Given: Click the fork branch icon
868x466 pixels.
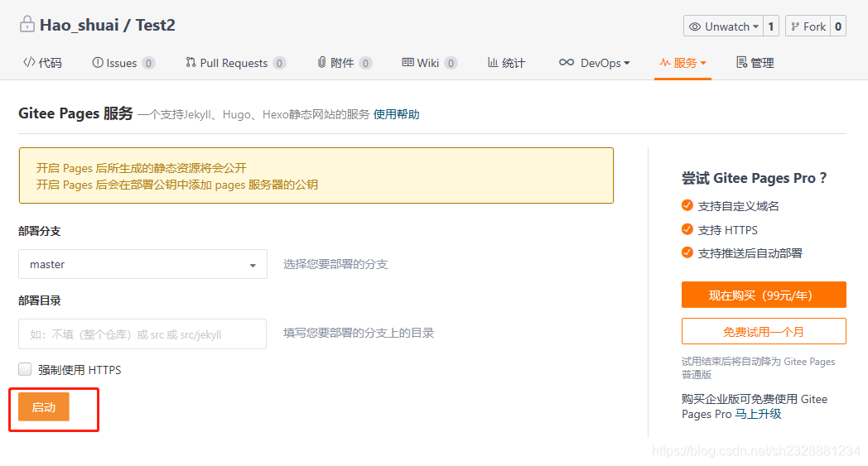Looking at the screenshot, I should coord(795,26).
